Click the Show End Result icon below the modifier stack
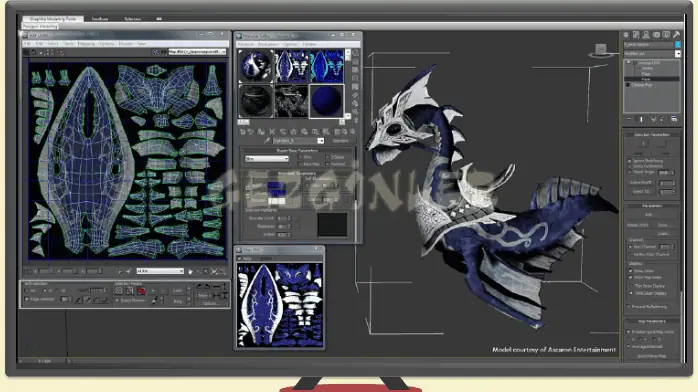The height and width of the screenshot is (392, 698). [x=641, y=119]
